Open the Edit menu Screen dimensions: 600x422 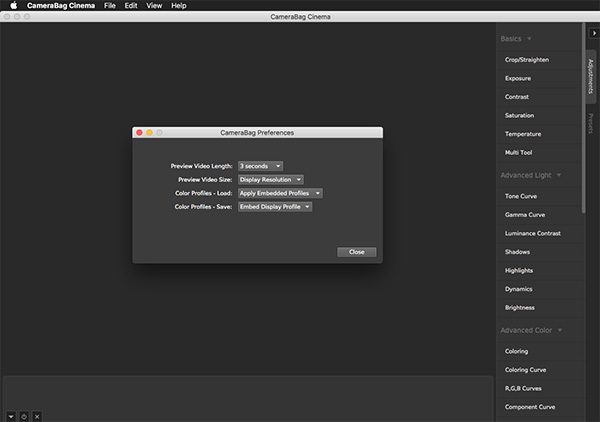click(131, 5)
